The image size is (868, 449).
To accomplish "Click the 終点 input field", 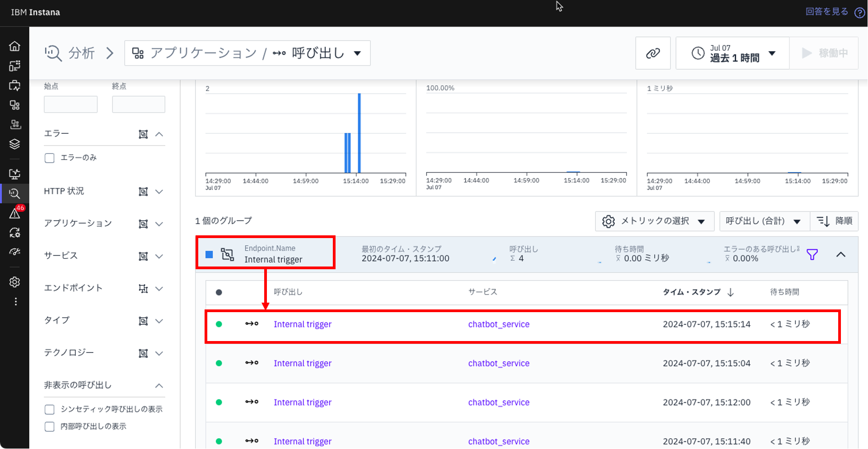I will 139,104.
